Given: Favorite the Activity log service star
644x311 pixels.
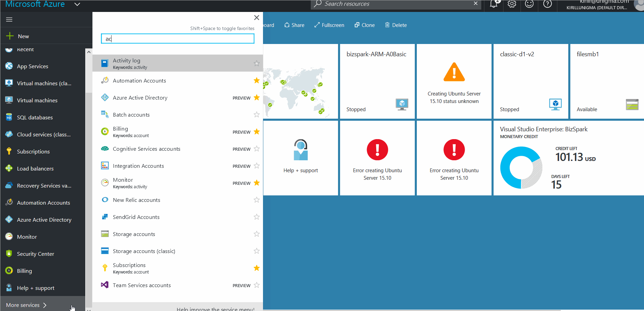Looking at the screenshot, I should 257,63.
